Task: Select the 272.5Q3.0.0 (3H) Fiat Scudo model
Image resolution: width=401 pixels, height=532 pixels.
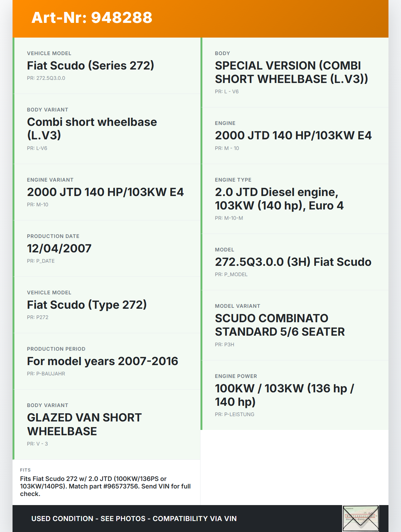Action: (x=293, y=262)
